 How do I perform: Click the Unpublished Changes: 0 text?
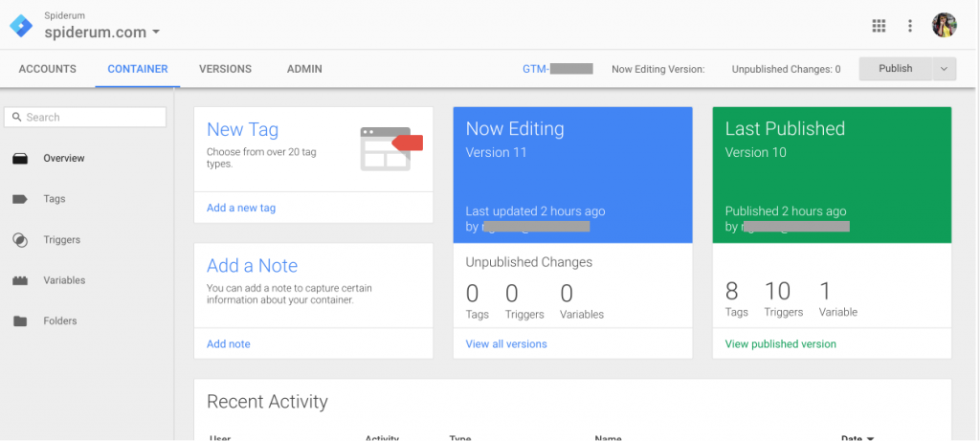tap(787, 69)
